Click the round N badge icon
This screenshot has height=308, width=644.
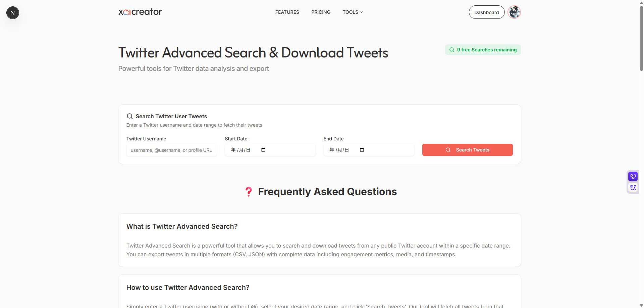pos(13,13)
